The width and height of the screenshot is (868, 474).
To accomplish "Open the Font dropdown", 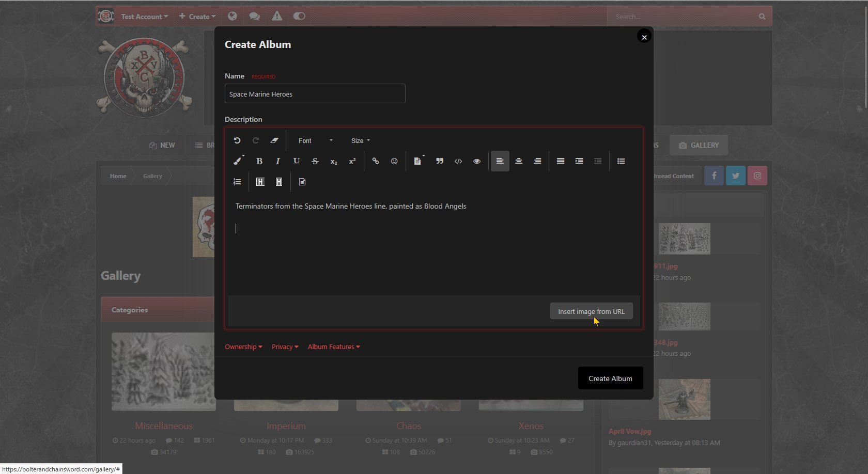I will point(315,140).
